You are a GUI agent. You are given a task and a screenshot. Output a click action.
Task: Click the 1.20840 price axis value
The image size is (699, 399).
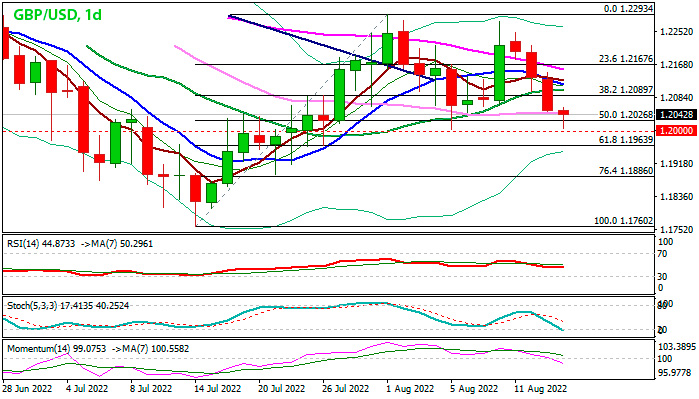(677, 98)
